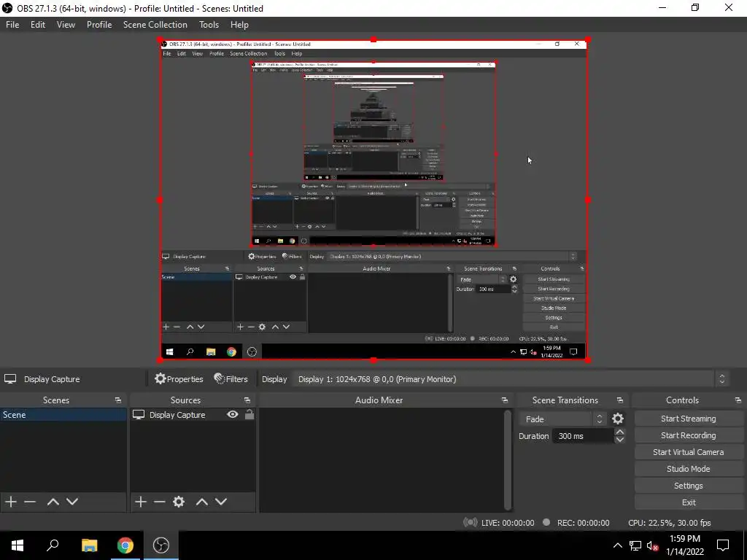
Task: Move scene down with arrow icon
Action: click(72, 502)
